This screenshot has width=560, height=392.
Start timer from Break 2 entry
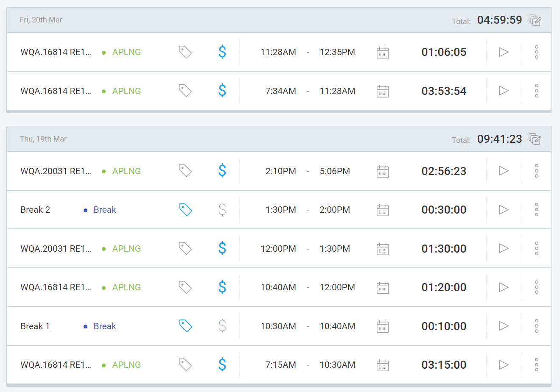504,210
